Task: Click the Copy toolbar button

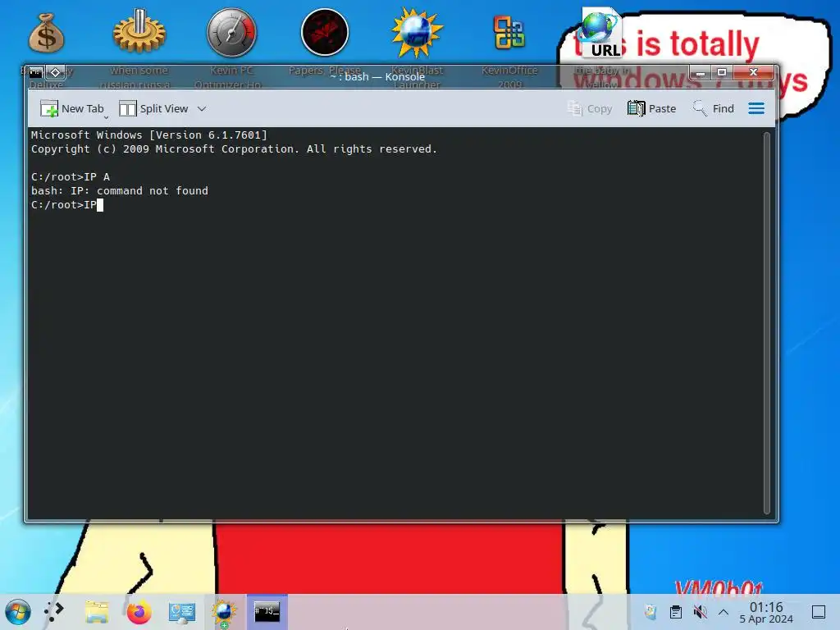Action: pos(590,109)
